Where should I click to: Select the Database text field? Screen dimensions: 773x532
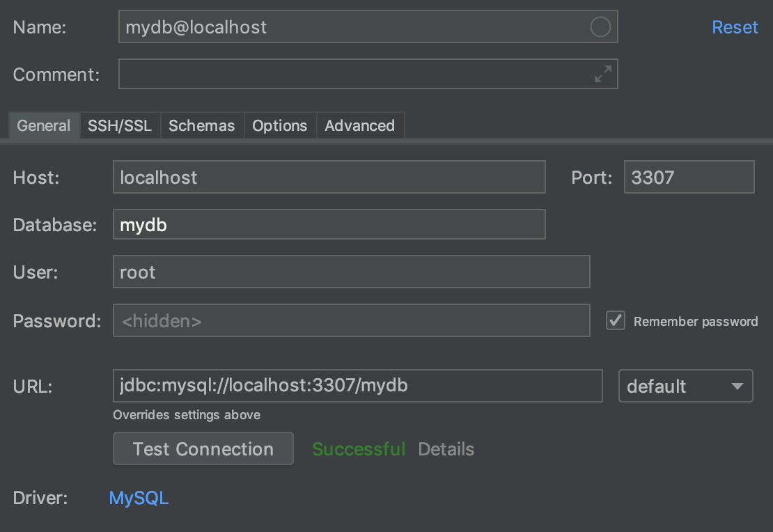click(x=329, y=225)
